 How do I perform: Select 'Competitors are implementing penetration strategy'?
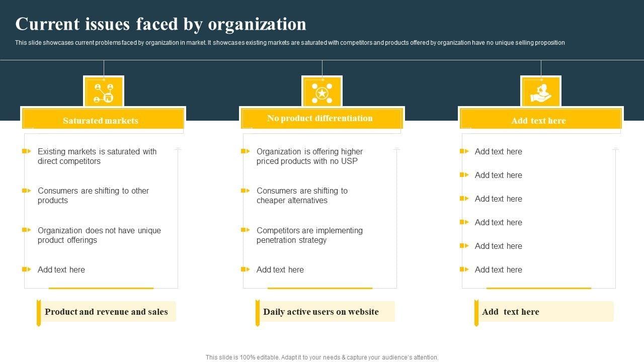click(x=309, y=235)
